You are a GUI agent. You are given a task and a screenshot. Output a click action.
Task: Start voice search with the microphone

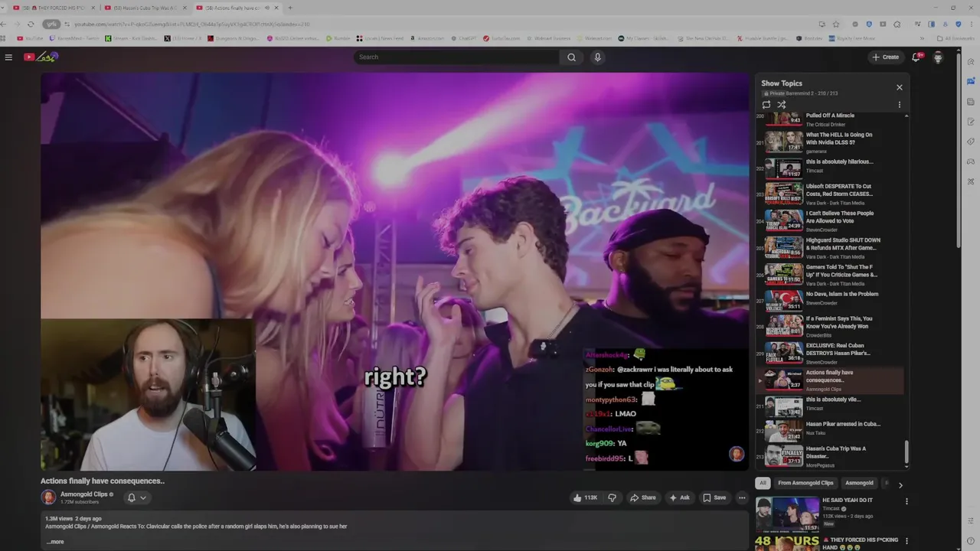point(598,57)
